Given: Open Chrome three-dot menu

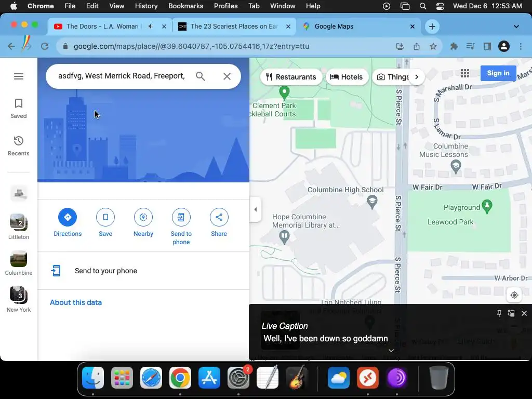Looking at the screenshot, I should click(521, 46).
